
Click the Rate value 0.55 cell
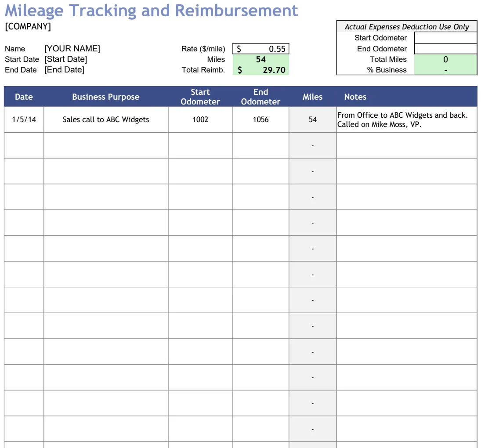[261, 49]
